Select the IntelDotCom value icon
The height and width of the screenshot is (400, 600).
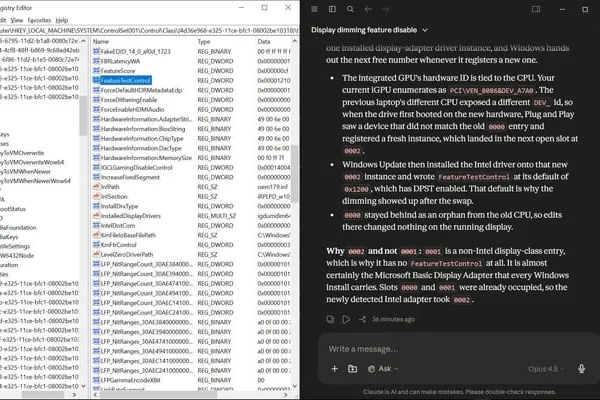(96, 225)
